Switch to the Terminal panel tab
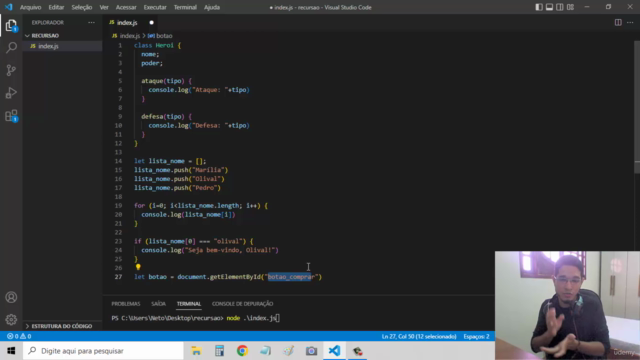 click(189, 304)
